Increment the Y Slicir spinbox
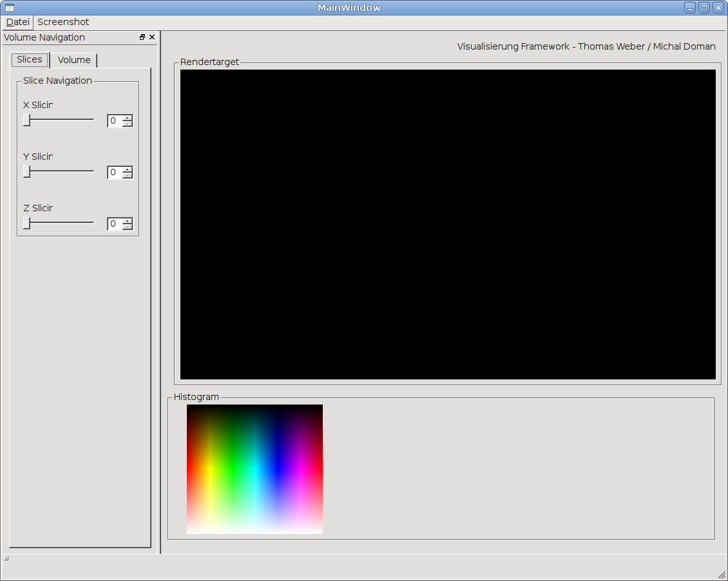This screenshot has width=728, height=581. (x=128, y=169)
